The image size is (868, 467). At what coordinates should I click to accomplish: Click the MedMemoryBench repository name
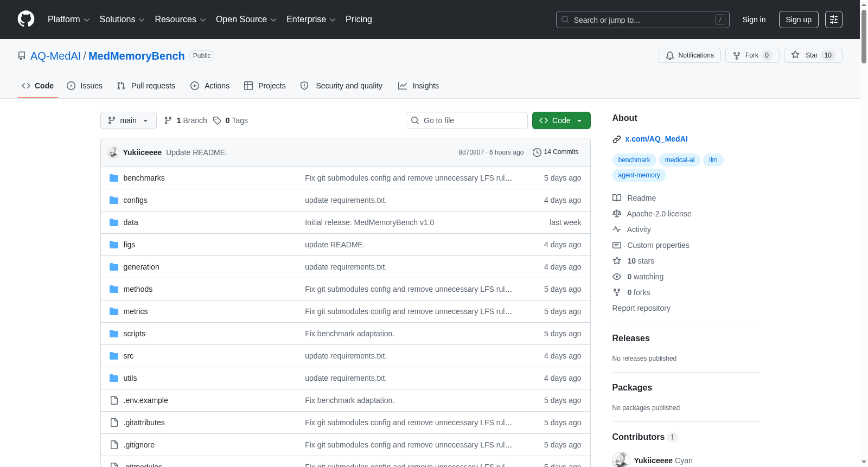point(137,56)
